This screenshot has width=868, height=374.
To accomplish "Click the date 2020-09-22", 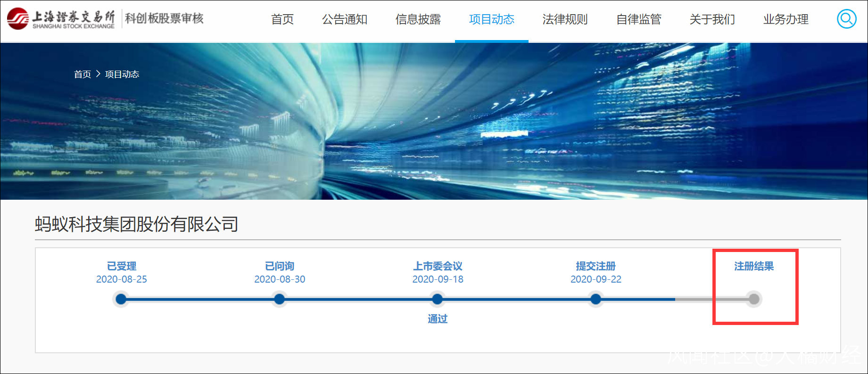I will (596, 279).
